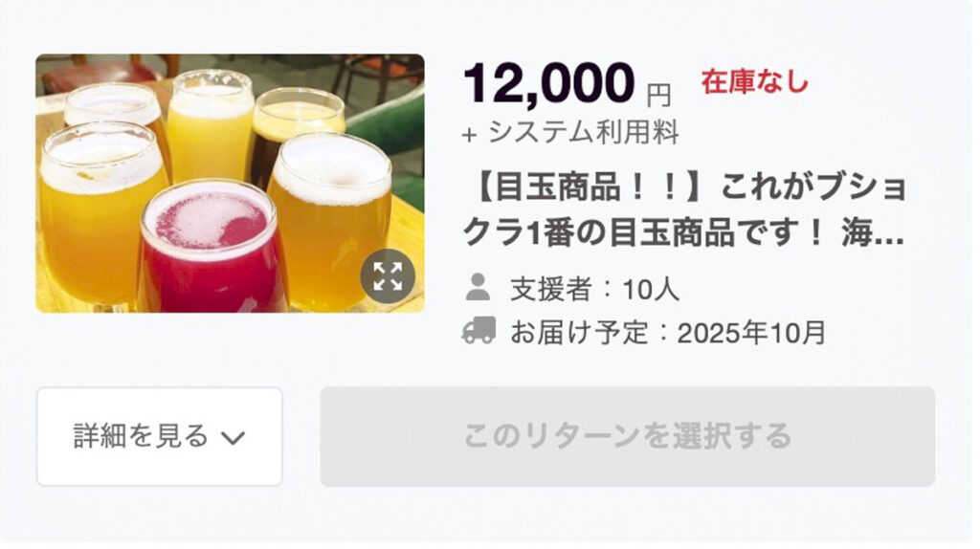Click the お届け予定：2025年10月 delivery date
Viewport: 980px width, 549px height.
(668, 332)
